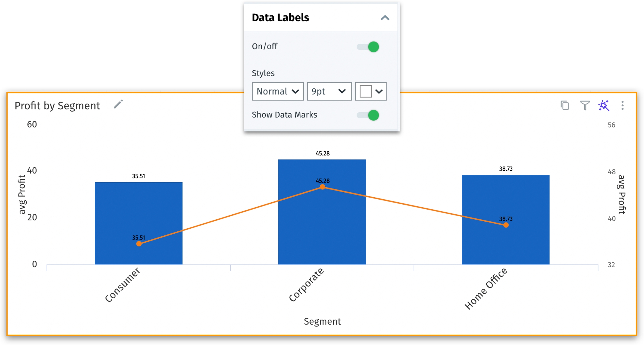Select the Corporate bar in chart
This screenshot has width=644, height=345.
pyautogui.click(x=322, y=212)
